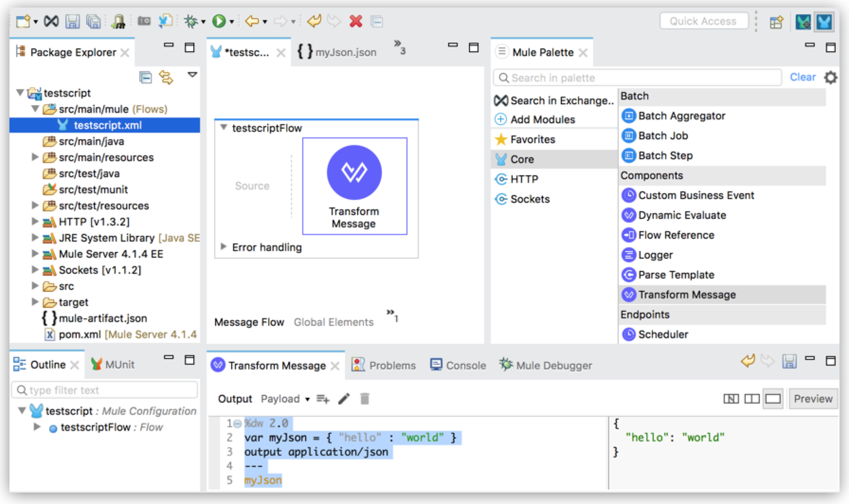Click the palette settings gear icon
Screen dimensions: 849x504
click(x=831, y=78)
